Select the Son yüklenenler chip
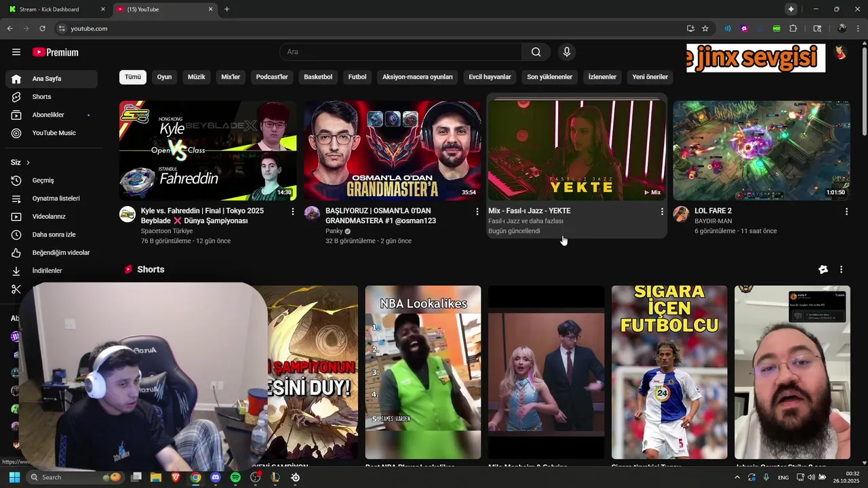Image resolution: width=868 pixels, height=488 pixels. [550, 77]
